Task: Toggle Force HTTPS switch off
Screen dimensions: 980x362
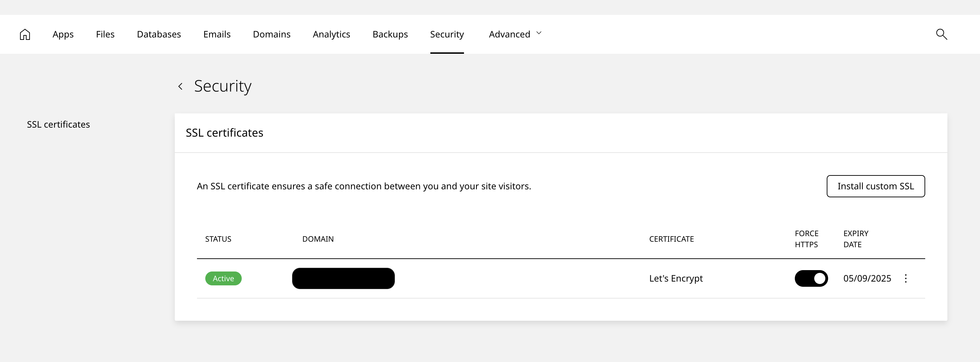Action: pos(811,278)
